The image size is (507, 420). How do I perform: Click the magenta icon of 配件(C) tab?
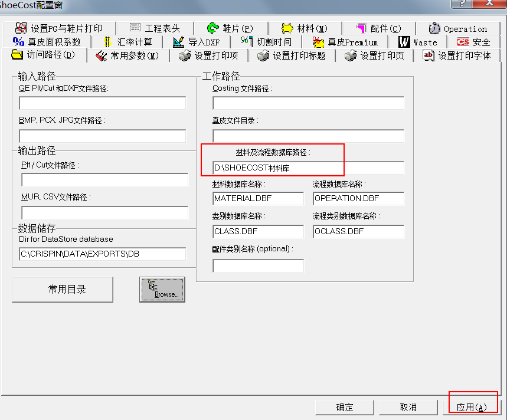click(x=361, y=28)
